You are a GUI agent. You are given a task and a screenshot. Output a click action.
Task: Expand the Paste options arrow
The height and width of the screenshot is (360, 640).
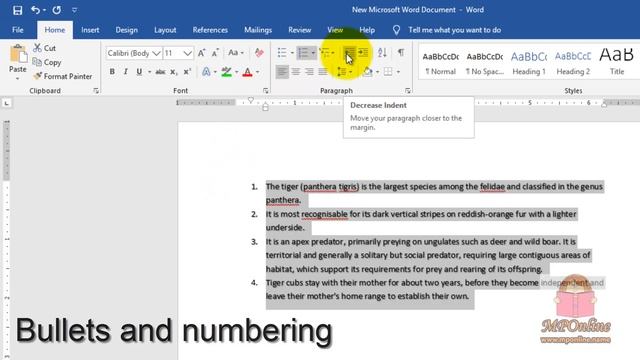point(18,78)
